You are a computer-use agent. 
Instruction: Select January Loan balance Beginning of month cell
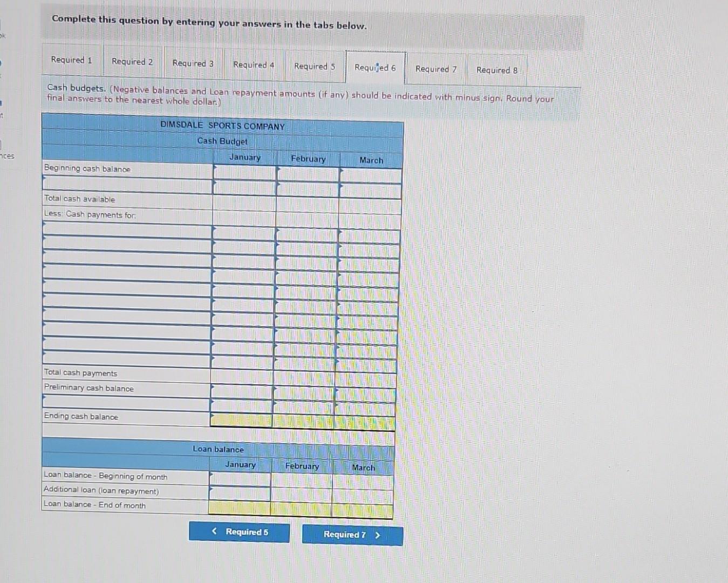tap(240, 479)
